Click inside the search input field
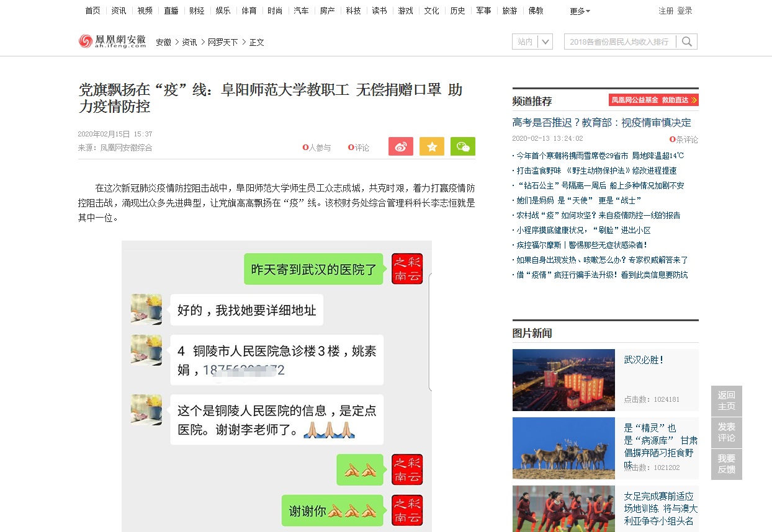This screenshot has height=532, width=772. 621,42
